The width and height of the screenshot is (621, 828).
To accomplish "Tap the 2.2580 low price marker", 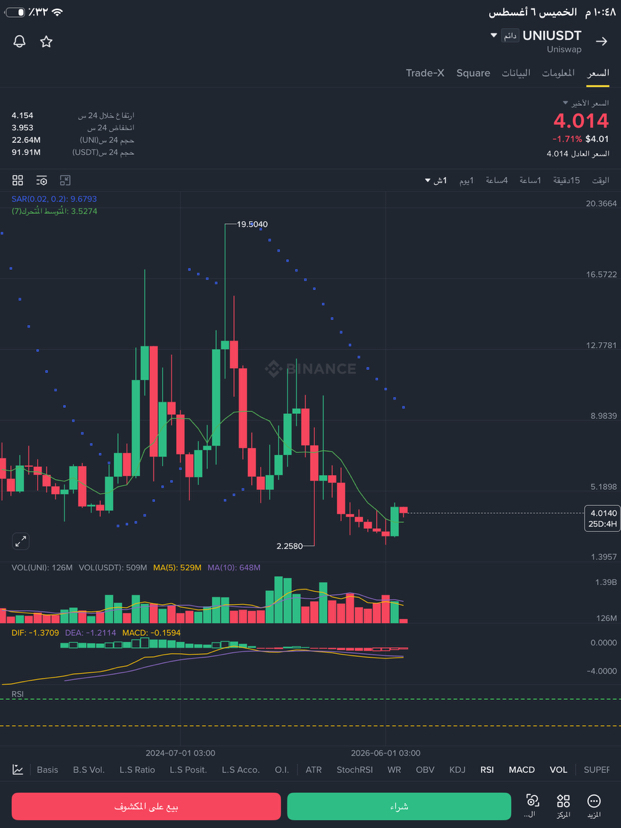I will tap(289, 545).
